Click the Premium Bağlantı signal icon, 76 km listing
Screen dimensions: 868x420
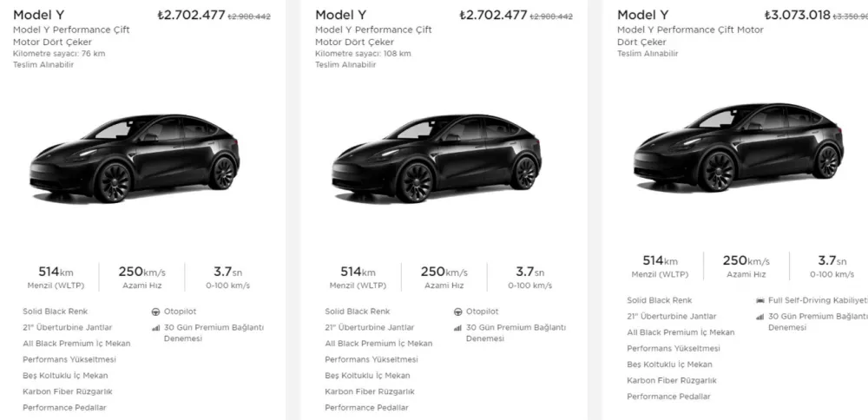click(x=155, y=328)
